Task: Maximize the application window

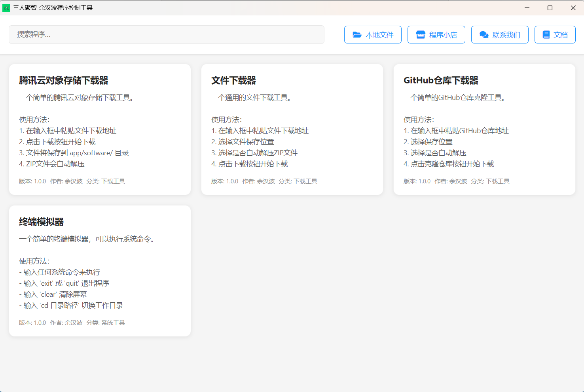Action: click(550, 8)
